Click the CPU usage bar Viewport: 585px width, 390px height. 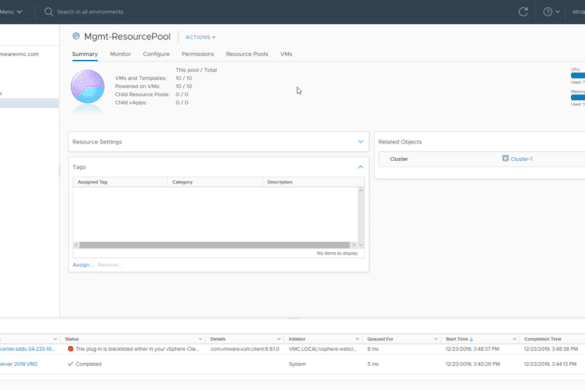click(x=578, y=76)
